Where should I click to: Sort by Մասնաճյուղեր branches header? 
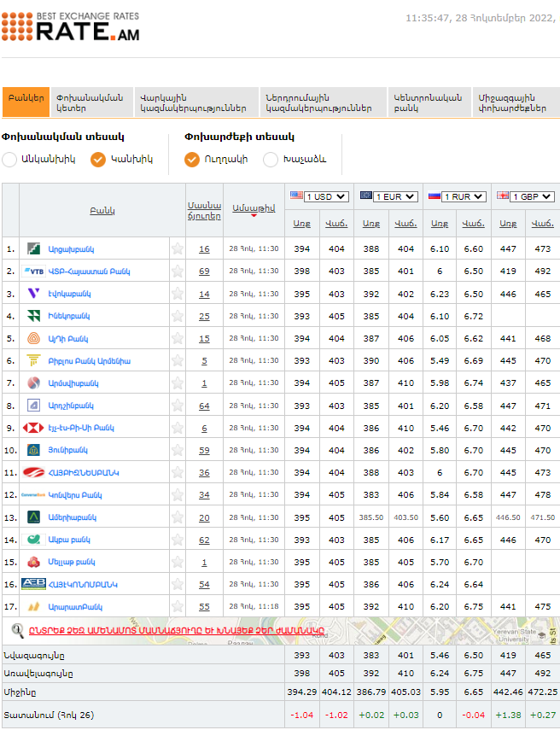pyautogui.click(x=204, y=210)
